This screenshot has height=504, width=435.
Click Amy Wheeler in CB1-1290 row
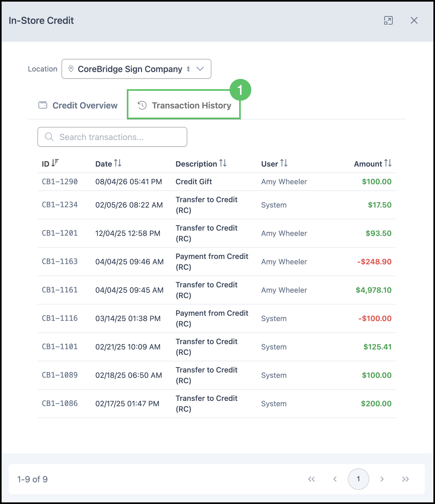(284, 182)
